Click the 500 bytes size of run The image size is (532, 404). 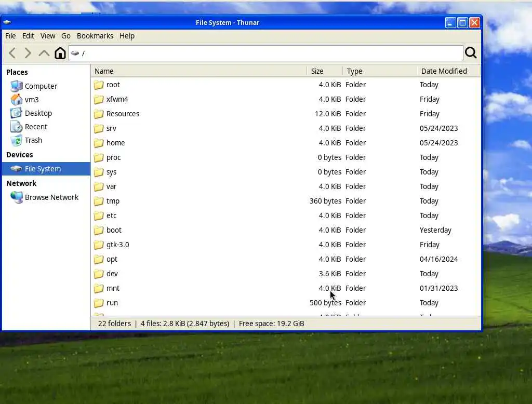click(325, 303)
